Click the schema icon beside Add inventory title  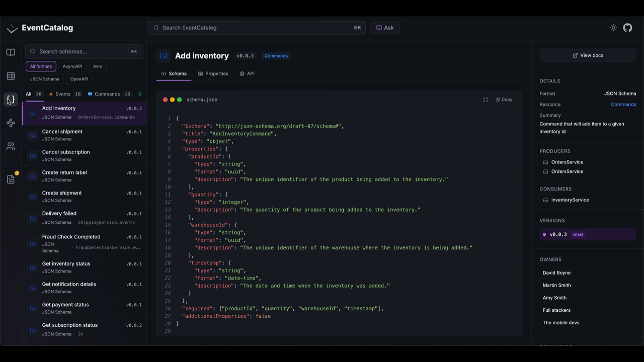(x=163, y=56)
